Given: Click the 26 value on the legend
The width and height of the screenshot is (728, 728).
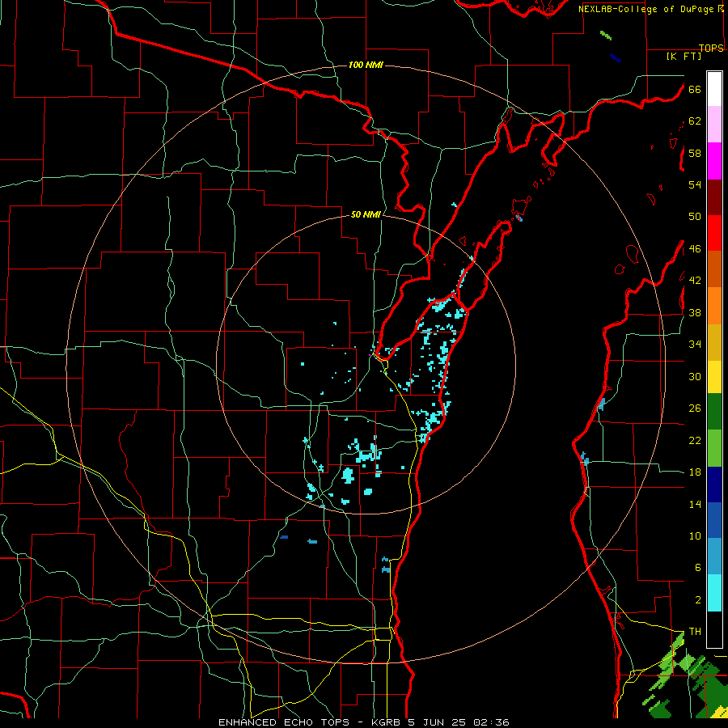Looking at the screenshot, I should [x=695, y=408].
